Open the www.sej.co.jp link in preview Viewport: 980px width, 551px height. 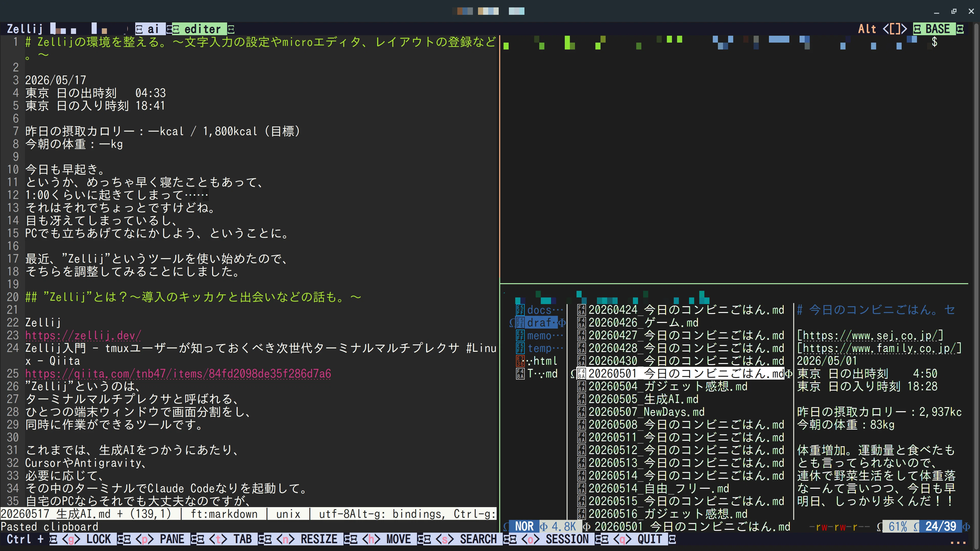coord(871,335)
